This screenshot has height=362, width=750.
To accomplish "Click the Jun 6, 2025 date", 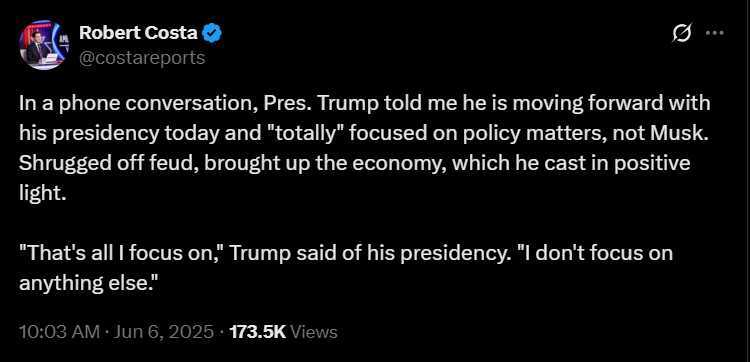I will [x=163, y=331].
